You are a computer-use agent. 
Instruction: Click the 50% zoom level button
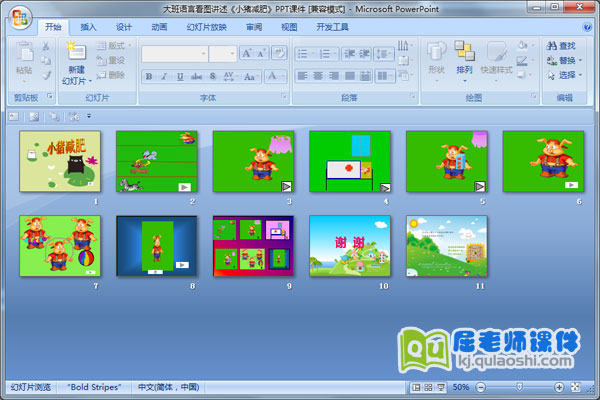pyautogui.click(x=460, y=387)
